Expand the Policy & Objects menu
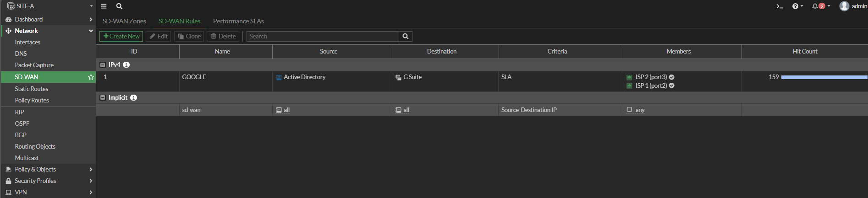The height and width of the screenshot is (198, 868). pyautogui.click(x=48, y=169)
